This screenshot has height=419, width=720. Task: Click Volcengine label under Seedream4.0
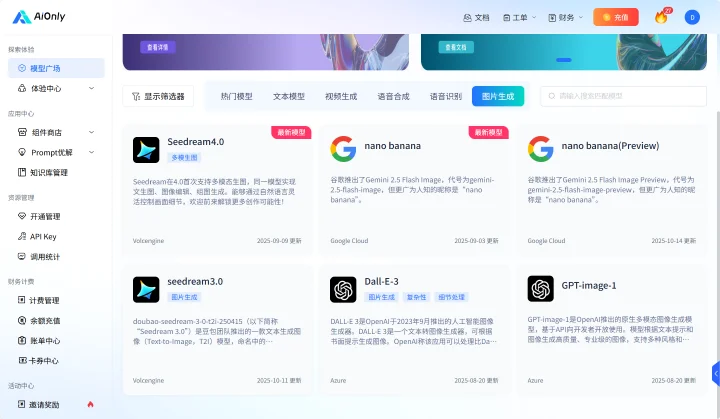[x=148, y=241]
